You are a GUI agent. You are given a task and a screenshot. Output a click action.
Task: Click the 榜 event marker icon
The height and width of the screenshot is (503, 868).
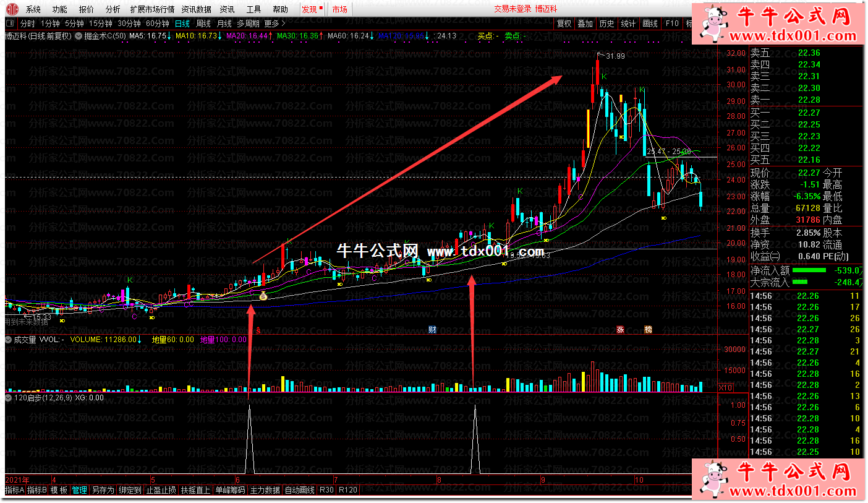648,330
